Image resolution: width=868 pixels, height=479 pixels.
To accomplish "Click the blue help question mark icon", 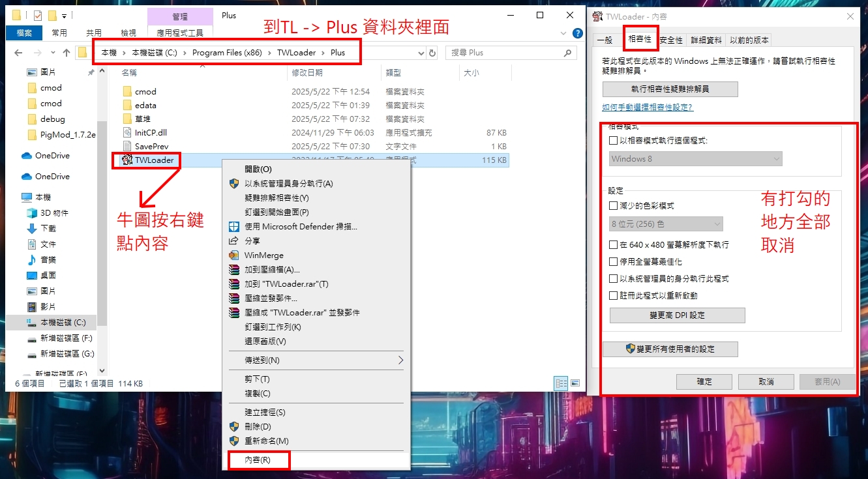I will click(x=577, y=33).
